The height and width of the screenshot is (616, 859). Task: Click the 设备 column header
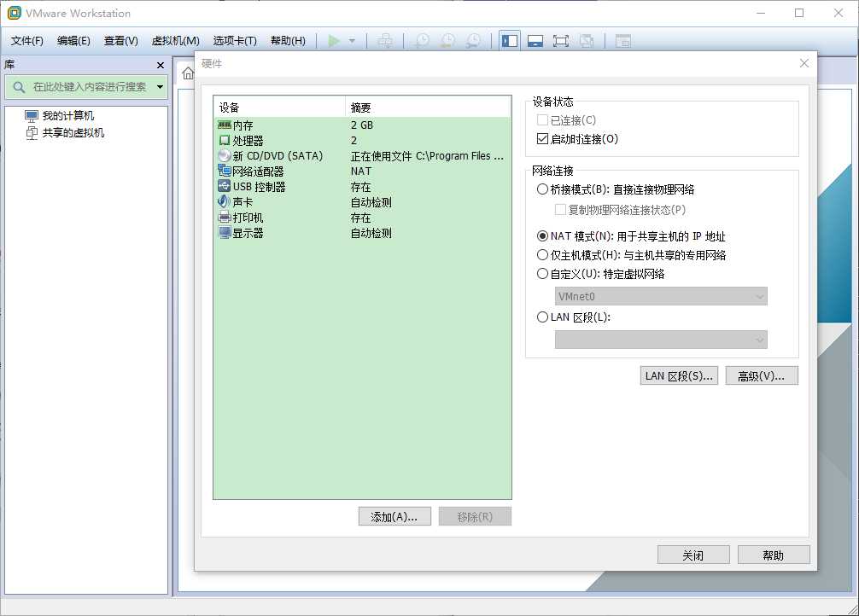279,108
